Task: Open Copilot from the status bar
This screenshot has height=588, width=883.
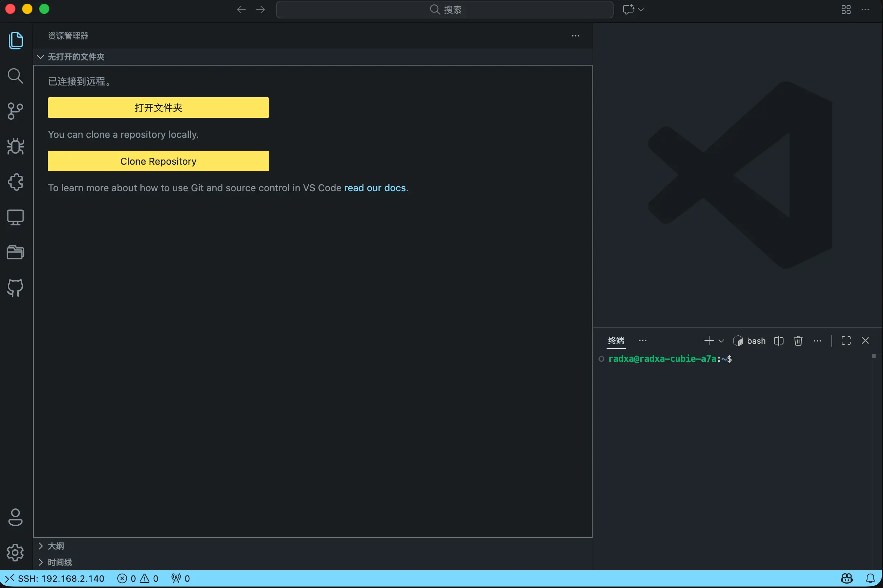Action: click(x=847, y=578)
